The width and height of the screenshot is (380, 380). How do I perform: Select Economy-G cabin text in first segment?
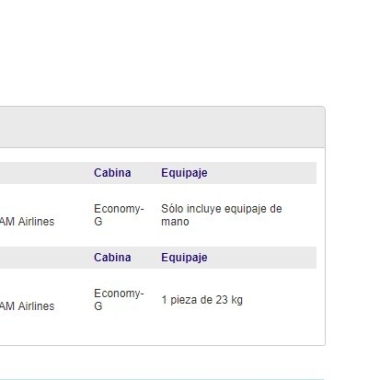pos(119,215)
